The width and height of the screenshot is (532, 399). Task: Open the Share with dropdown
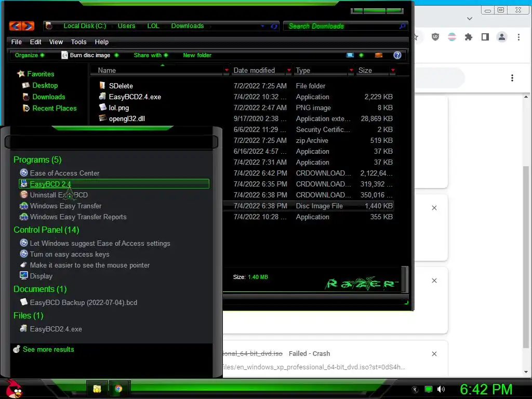coord(151,55)
